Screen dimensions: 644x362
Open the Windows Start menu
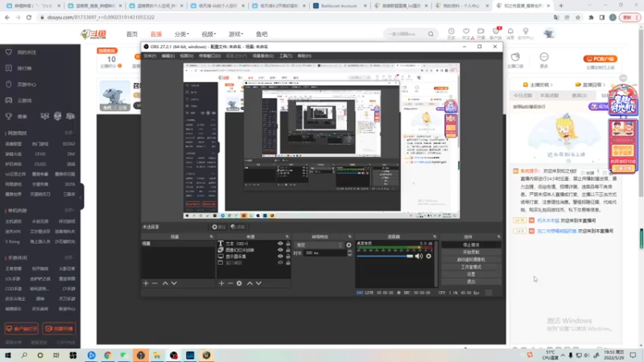[x=8, y=356]
